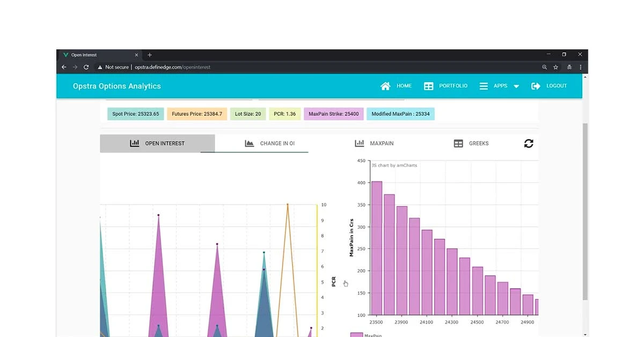Click the Home house icon
Image resolution: width=644 pixels, height=337 pixels.
pos(385,86)
